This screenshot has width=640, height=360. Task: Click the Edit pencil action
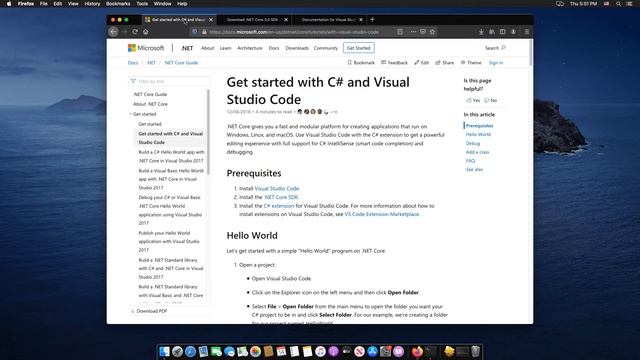tap(422, 63)
